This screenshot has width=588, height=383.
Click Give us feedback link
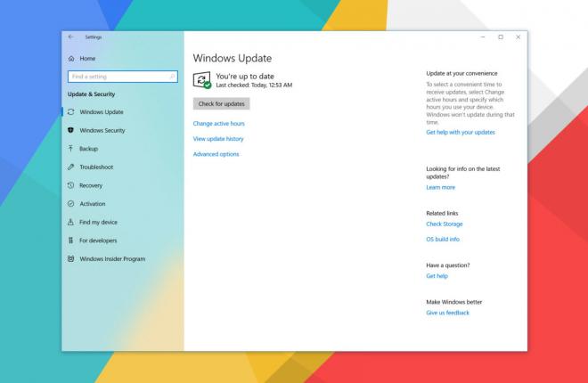[x=447, y=313]
